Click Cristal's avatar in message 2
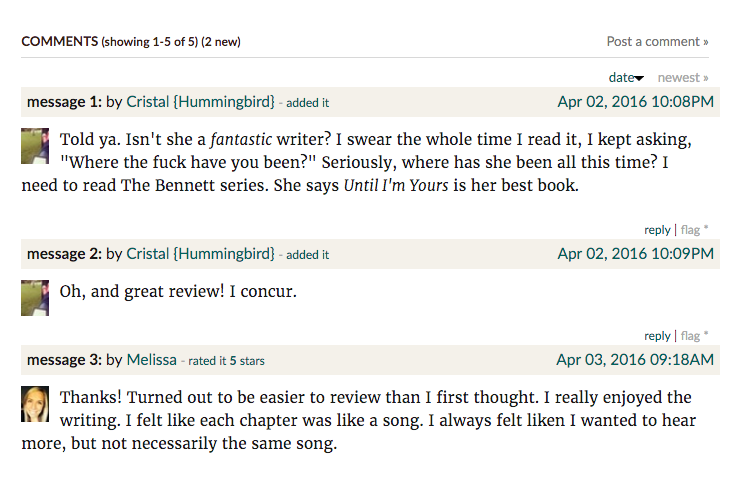The height and width of the screenshot is (477, 752). point(35,298)
